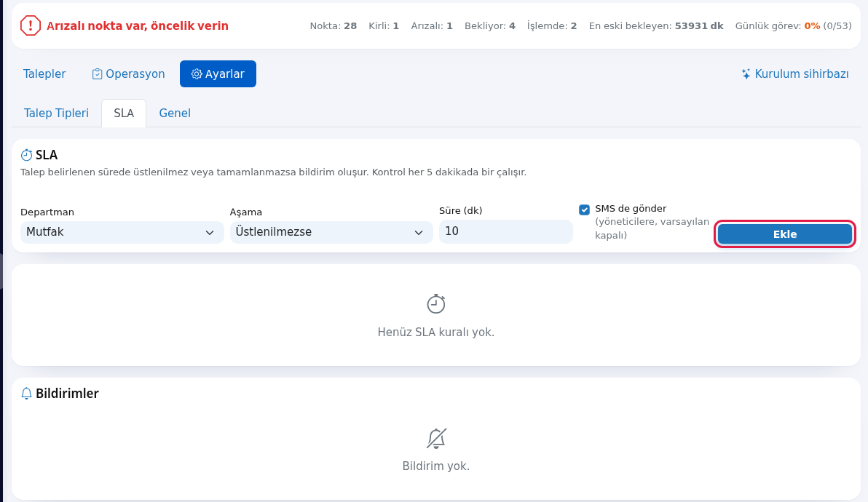Click the 'SMS de gönder' label text
Viewport: 868px width, 502px height.
tap(631, 208)
